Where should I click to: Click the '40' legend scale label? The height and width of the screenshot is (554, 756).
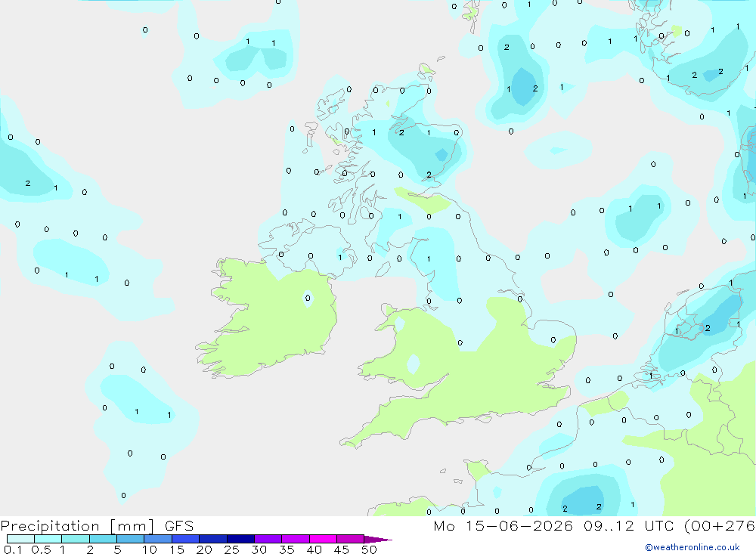click(314, 549)
